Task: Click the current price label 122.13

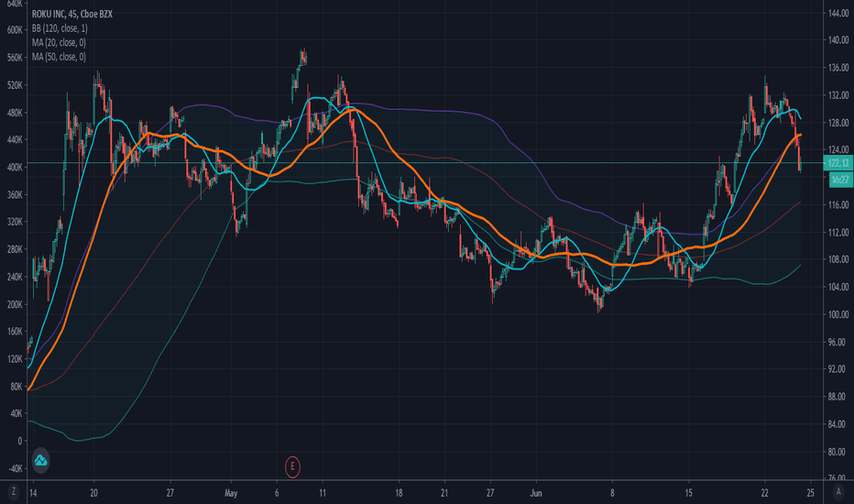Action: tap(838, 163)
